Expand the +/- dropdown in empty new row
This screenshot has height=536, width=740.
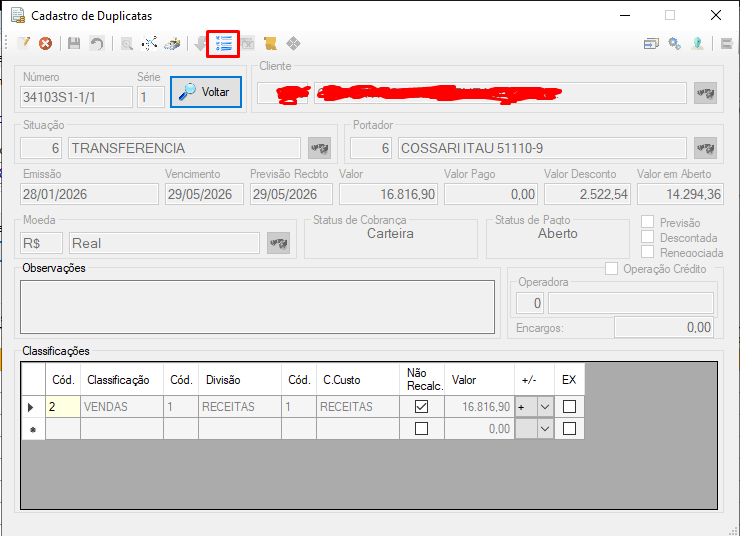[545, 429]
